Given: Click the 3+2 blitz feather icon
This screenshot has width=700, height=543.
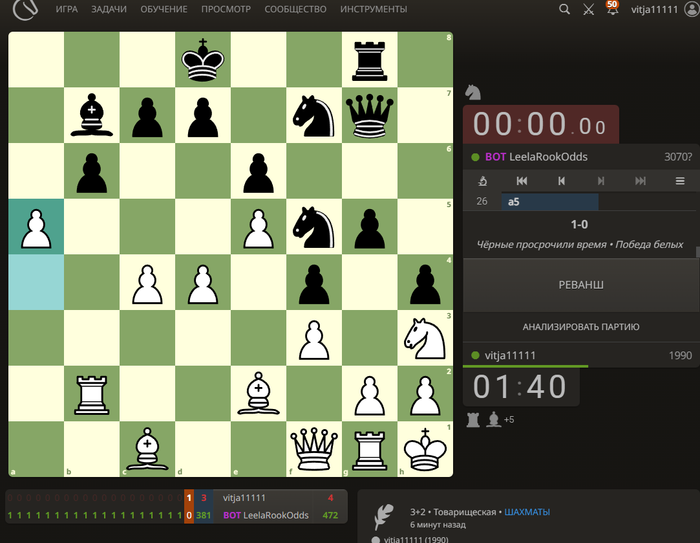Looking at the screenshot, I should [x=384, y=516].
